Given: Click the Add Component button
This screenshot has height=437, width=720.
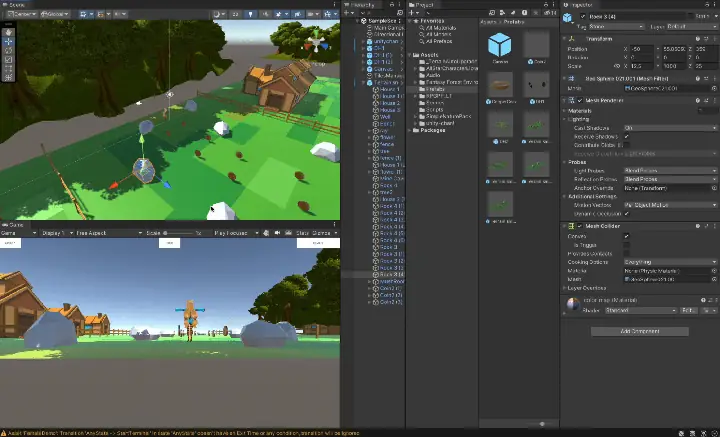Looking at the screenshot, I should click(x=640, y=331).
